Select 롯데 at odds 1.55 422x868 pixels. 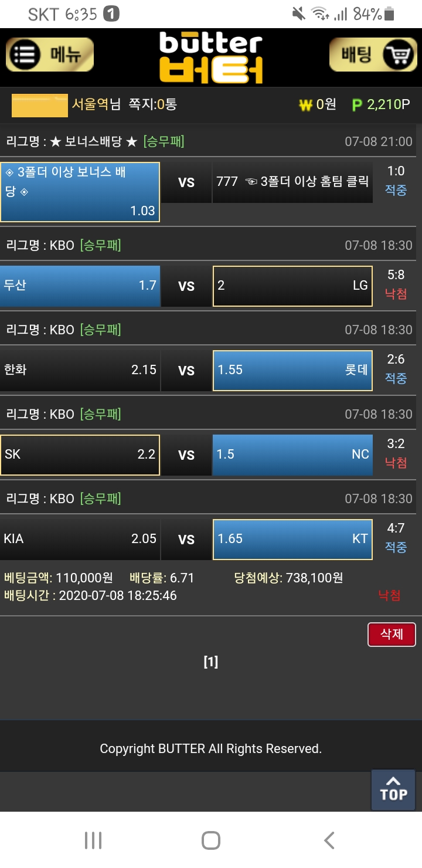click(x=292, y=370)
